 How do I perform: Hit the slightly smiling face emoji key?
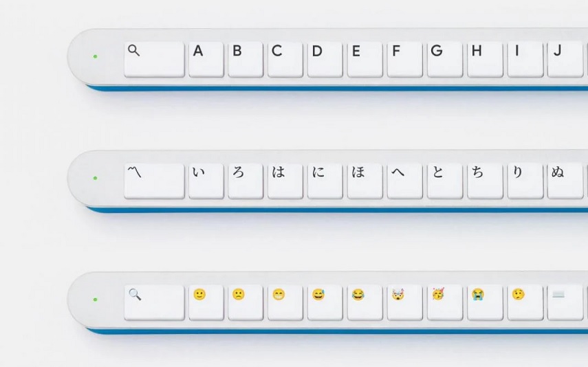point(206,302)
